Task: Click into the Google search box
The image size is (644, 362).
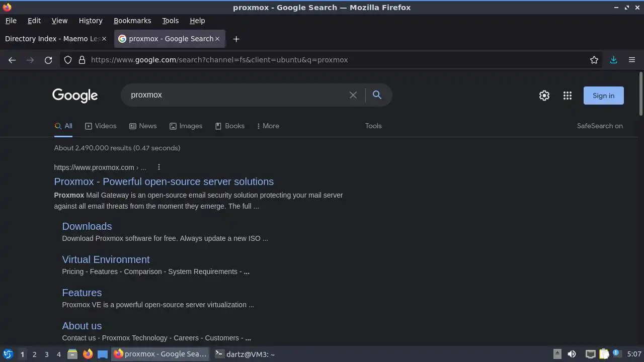Action: tap(236, 95)
